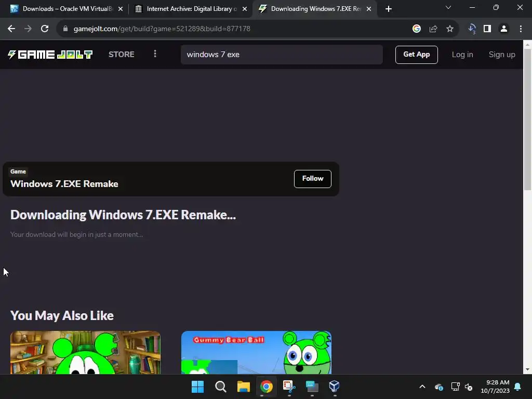View site information via the padlock icon

pyautogui.click(x=65, y=29)
